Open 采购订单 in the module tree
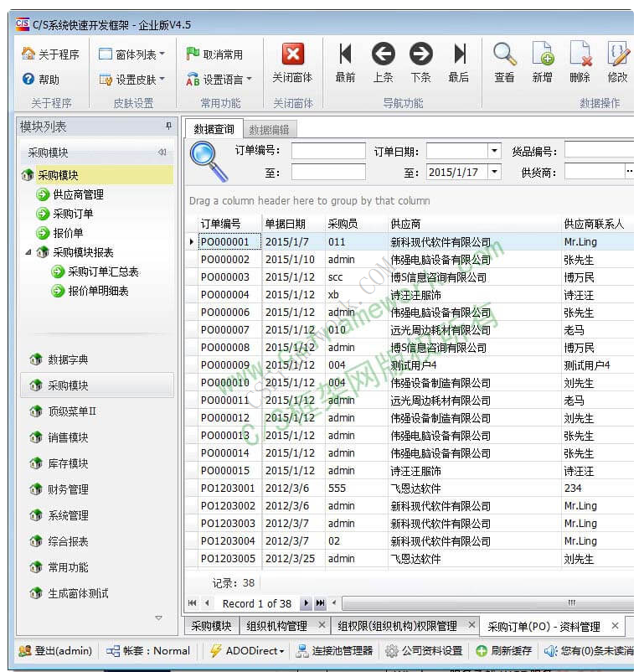Viewport: 644px width, 672px height. (x=73, y=214)
